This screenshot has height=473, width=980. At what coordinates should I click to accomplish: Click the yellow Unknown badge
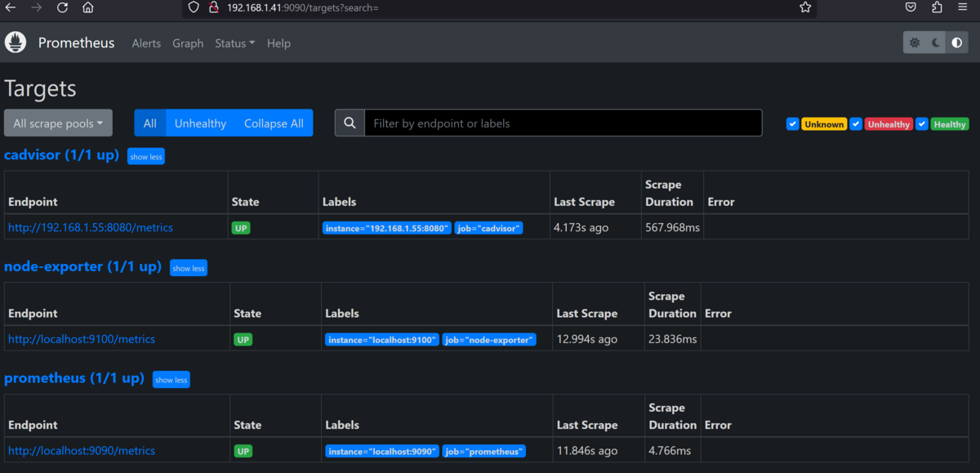[823, 124]
